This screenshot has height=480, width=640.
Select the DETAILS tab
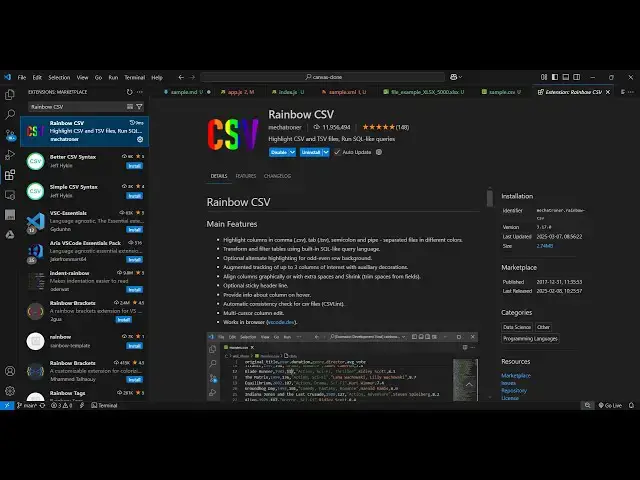click(219, 176)
